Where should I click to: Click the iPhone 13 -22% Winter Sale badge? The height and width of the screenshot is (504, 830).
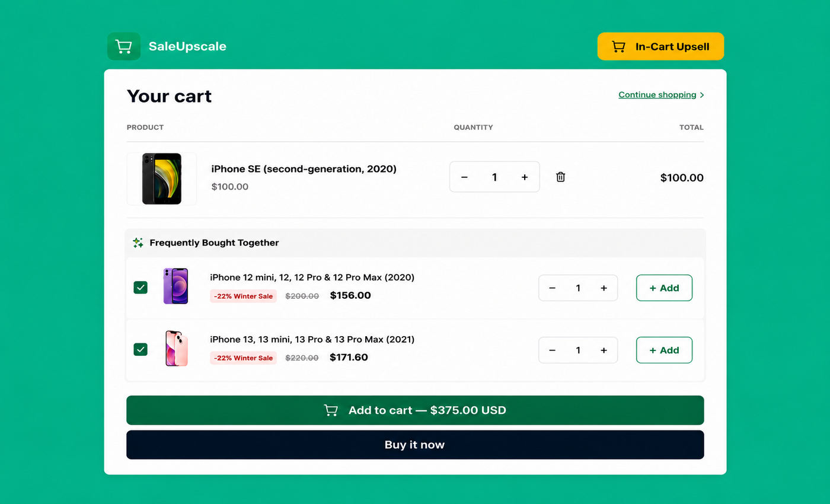243,358
